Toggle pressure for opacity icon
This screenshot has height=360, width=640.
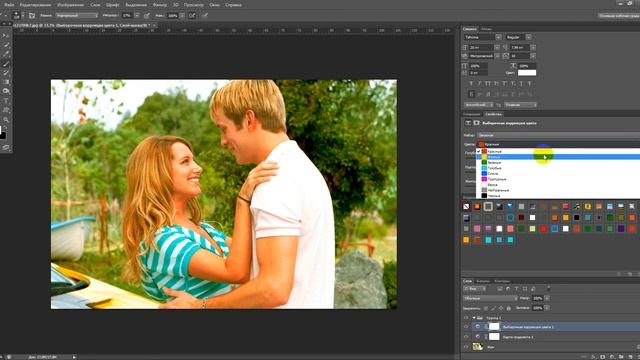coord(147,16)
